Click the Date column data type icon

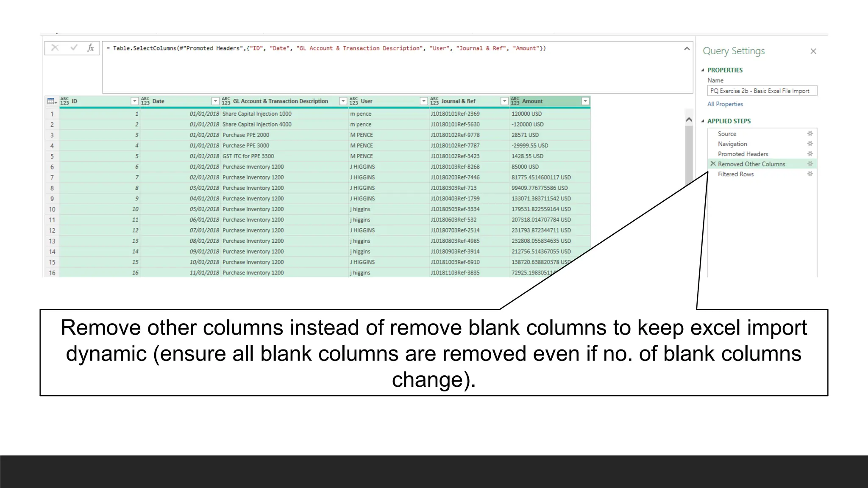click(x=145, y=101)
